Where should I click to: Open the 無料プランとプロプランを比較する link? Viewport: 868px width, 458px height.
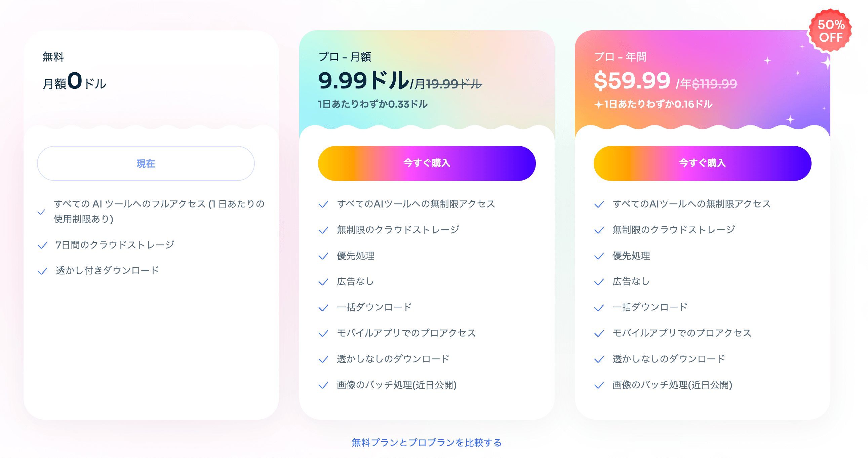point(427,443)
